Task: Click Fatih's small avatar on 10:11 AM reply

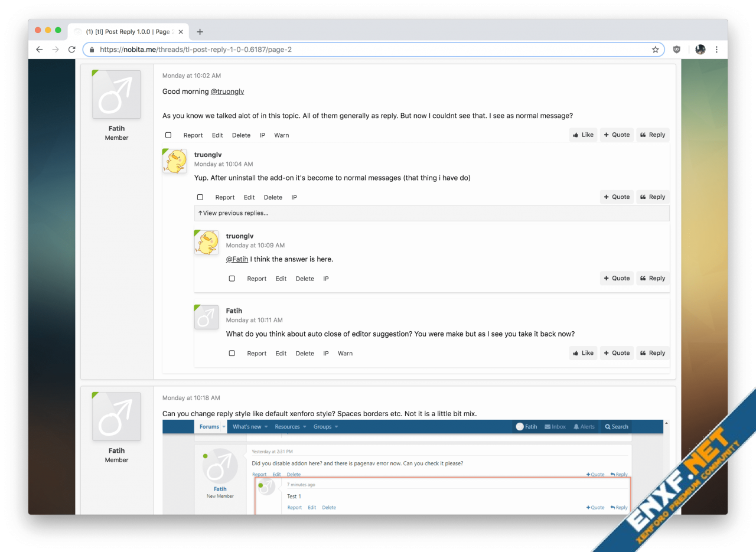Action: (x=207, y=317)
